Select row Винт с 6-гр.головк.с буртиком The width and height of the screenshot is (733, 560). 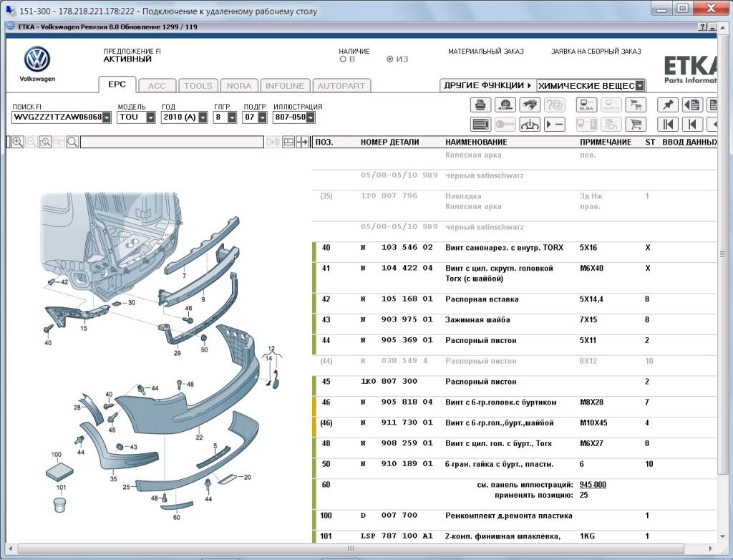pos(515,407)
